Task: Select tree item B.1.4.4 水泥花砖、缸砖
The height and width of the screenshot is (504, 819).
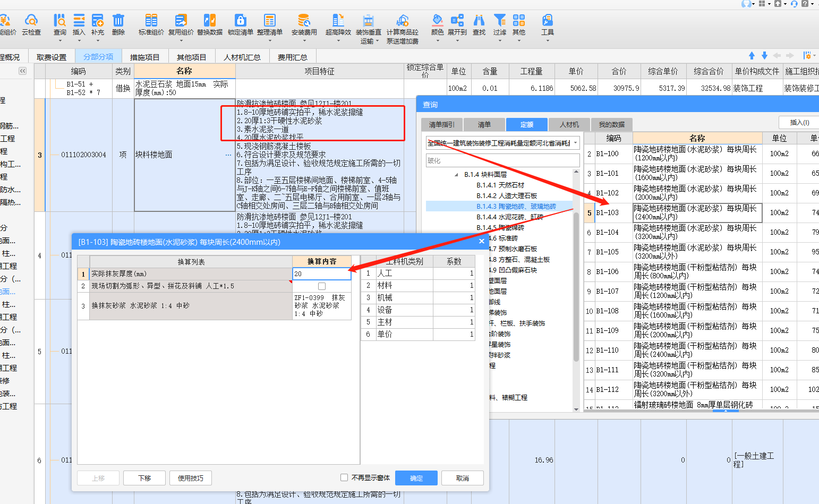Action: [509, 217]
